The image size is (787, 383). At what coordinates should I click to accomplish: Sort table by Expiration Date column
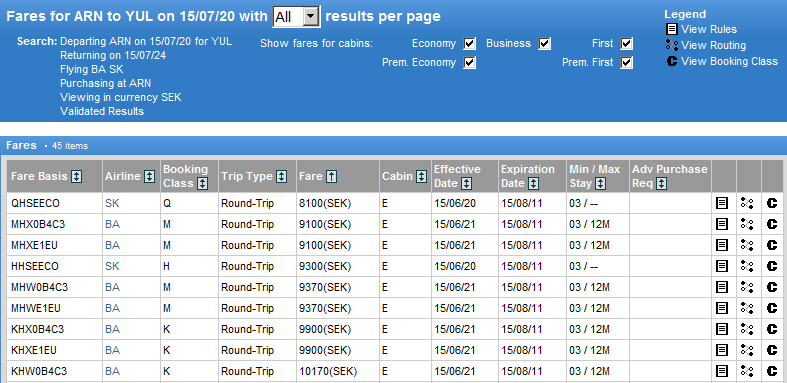pos(533,184)
